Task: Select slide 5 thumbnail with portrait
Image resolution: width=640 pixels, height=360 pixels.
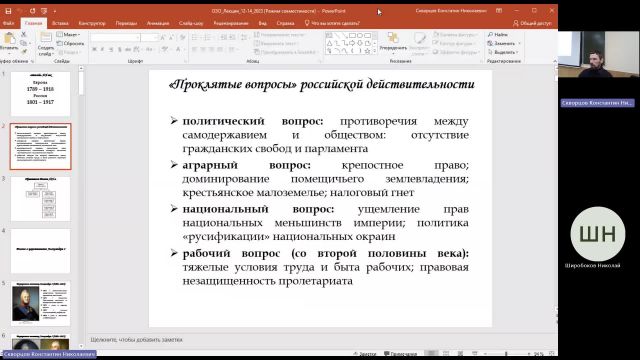Action: tap(40, 303)
